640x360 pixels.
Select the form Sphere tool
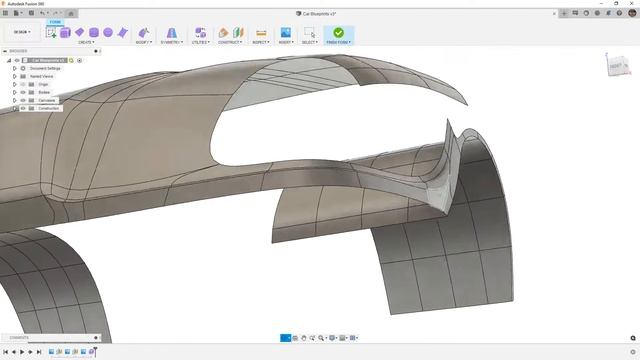tap(108, 33)
